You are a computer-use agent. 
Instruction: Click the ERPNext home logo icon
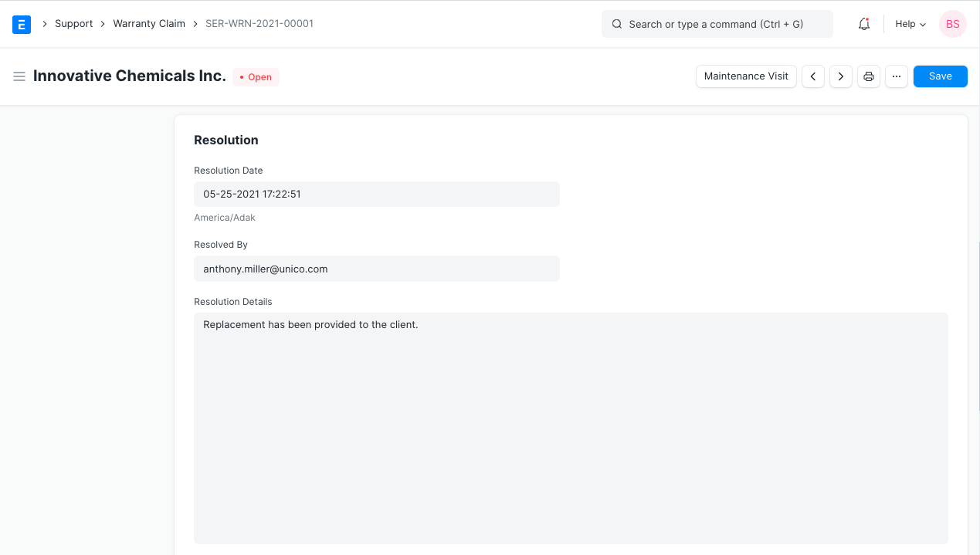point(22,24)
